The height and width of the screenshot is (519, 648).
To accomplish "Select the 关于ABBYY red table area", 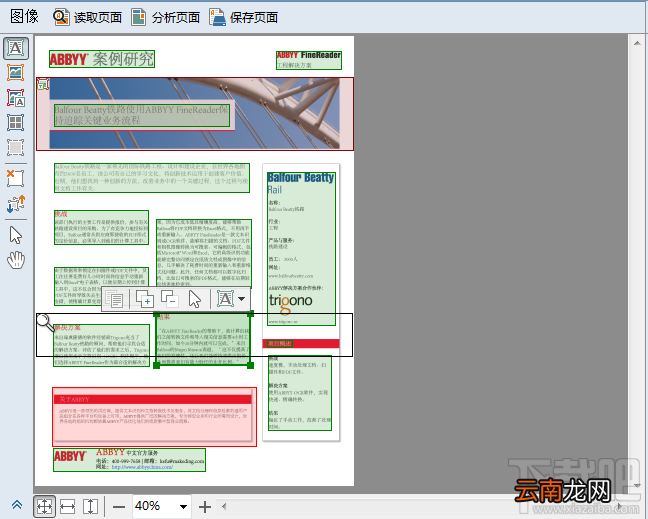I will click(x=154, y=417).
